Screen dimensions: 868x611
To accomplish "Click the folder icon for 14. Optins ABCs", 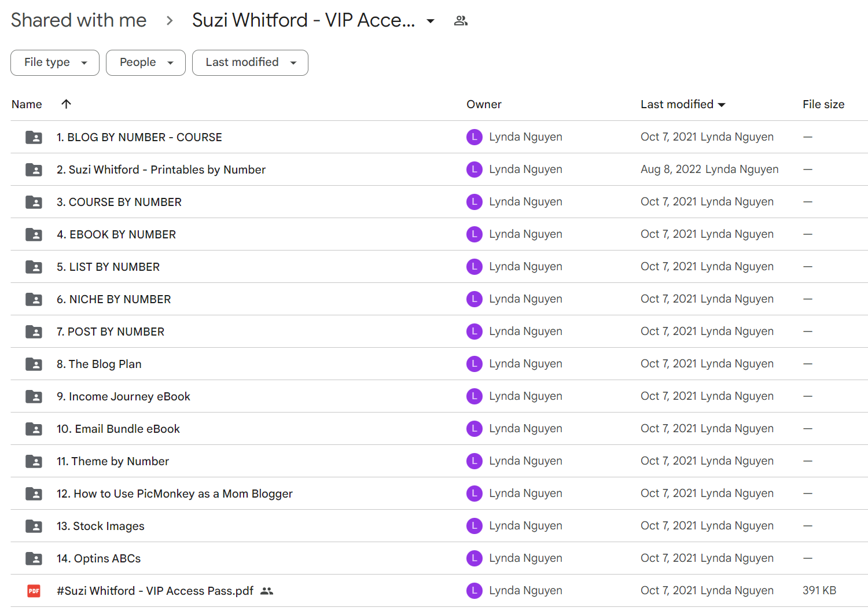I will pos(34,558).
